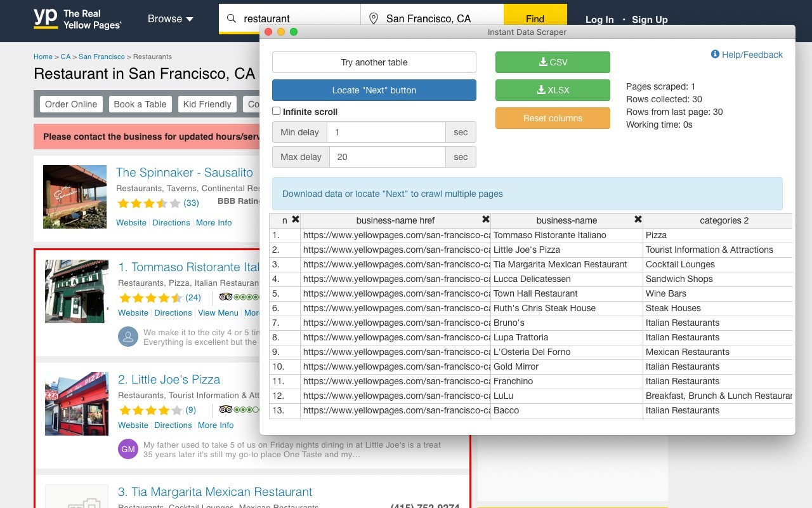Click TripAdvisor rating icon for Little Joe's

[239, 410]
